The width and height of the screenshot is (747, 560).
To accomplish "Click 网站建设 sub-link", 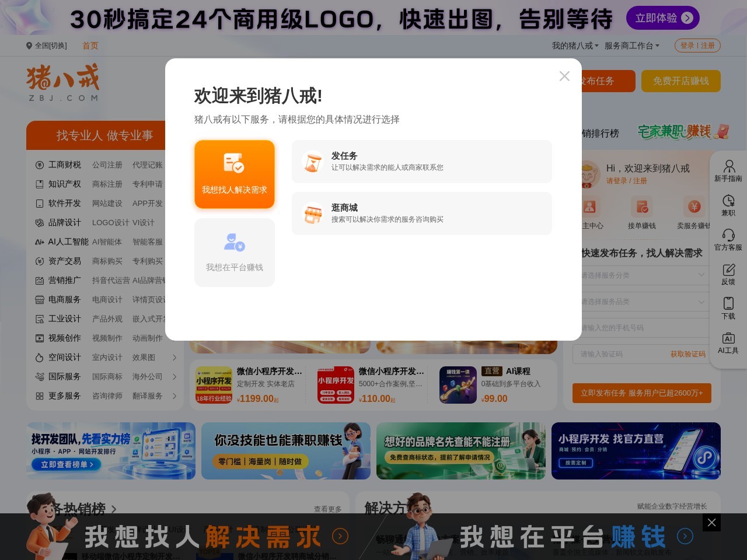I will [107, 204].
